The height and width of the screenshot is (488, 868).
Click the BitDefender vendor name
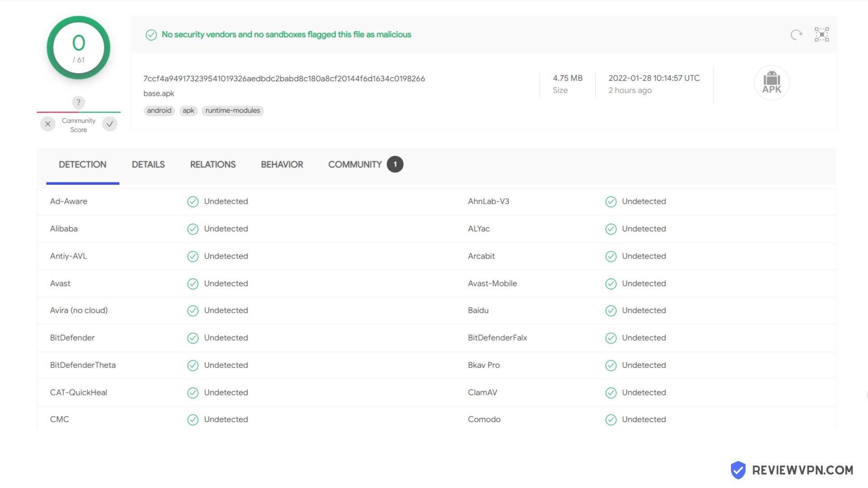pos(72,338)
